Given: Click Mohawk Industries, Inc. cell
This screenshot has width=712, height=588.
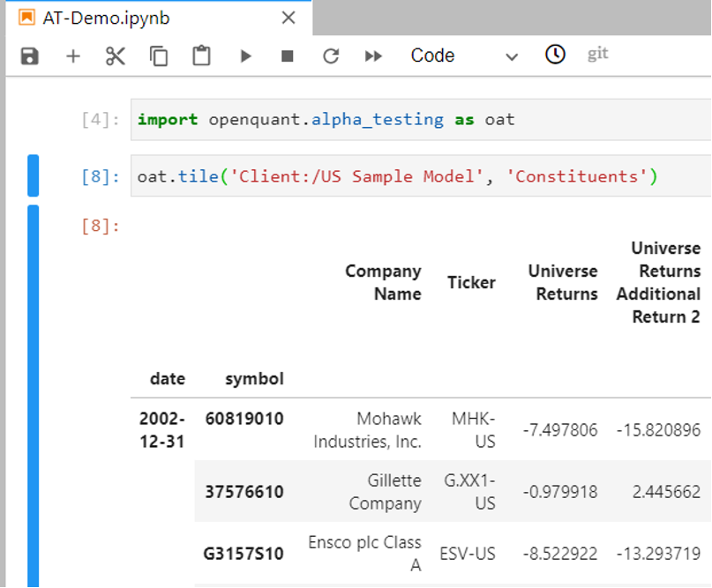Looking at the screenshot, I should point(367,429).
